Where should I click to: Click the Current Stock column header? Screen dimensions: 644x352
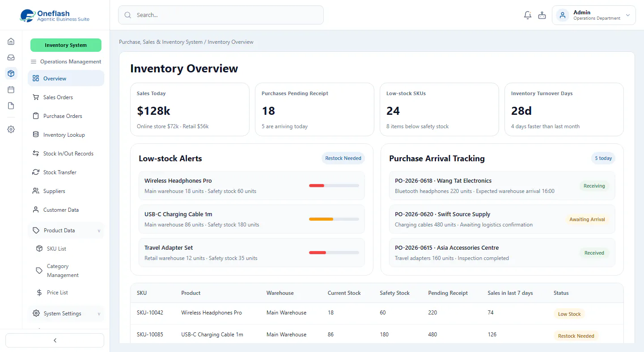[344, 293]
